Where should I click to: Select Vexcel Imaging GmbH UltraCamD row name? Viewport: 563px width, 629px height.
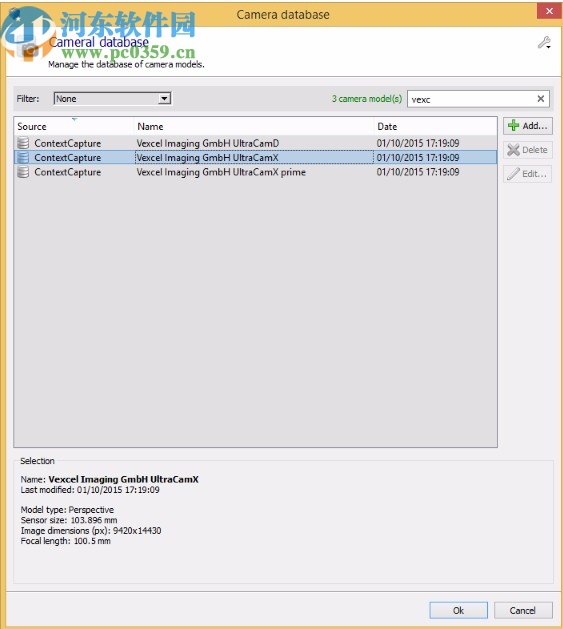click(207, 143)
